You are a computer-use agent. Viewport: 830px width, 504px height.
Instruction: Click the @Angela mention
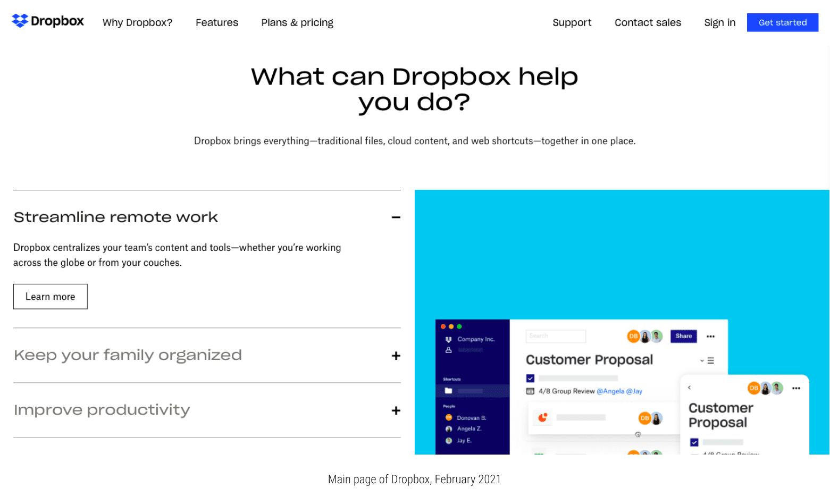point(610,391)
